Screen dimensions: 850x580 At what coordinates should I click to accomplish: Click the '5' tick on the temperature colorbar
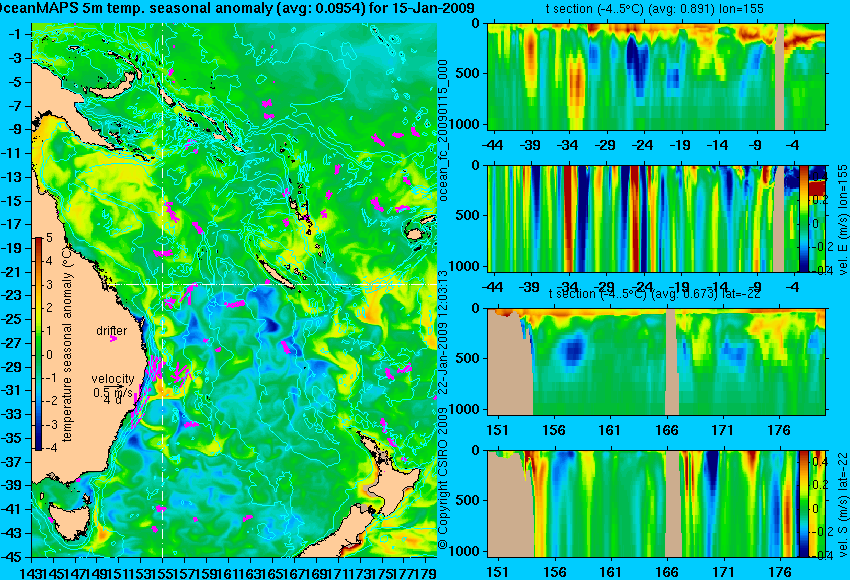click(49, 237)
